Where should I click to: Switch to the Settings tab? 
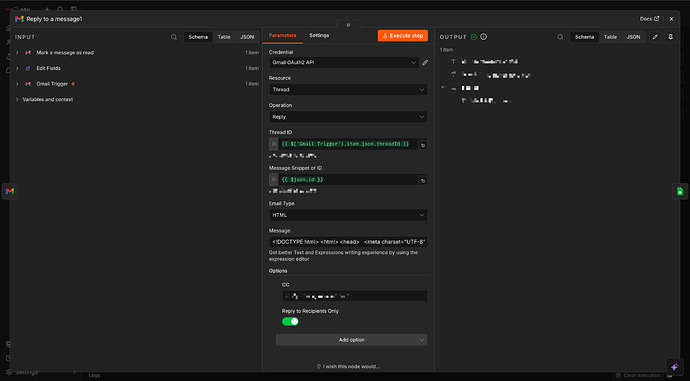(319, 35)
